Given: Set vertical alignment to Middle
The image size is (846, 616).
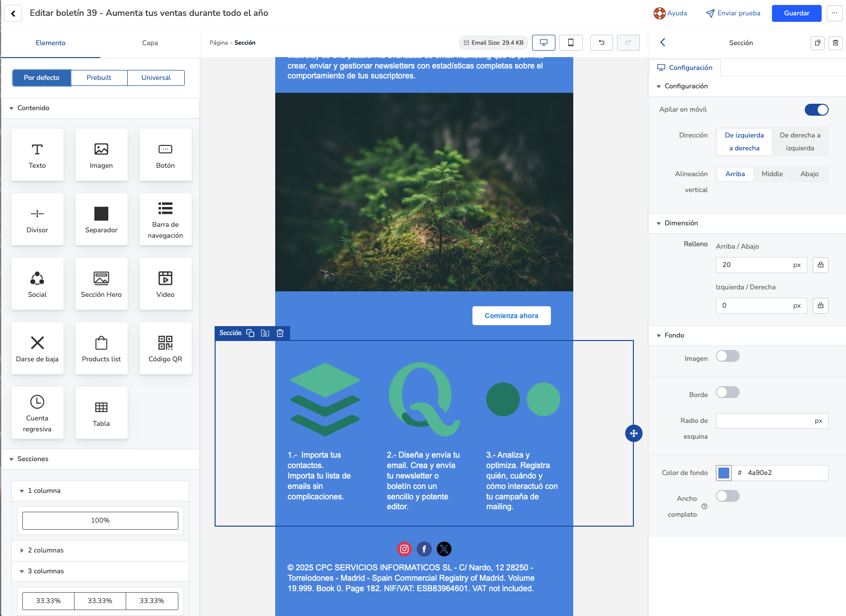Looking at the screenshot, I should click(772, 174).
